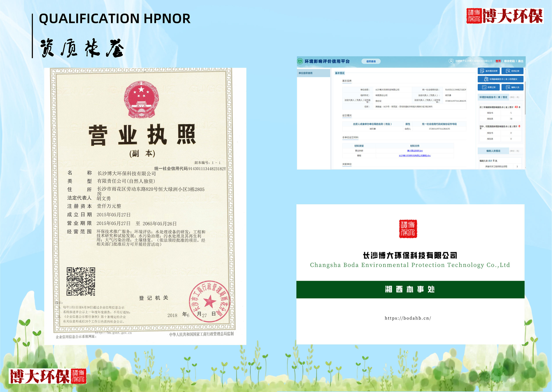Switch to the 基本情况 tab
Viewport: 552px width, 392px height.
pyautogui.click(x=340, y=73)
